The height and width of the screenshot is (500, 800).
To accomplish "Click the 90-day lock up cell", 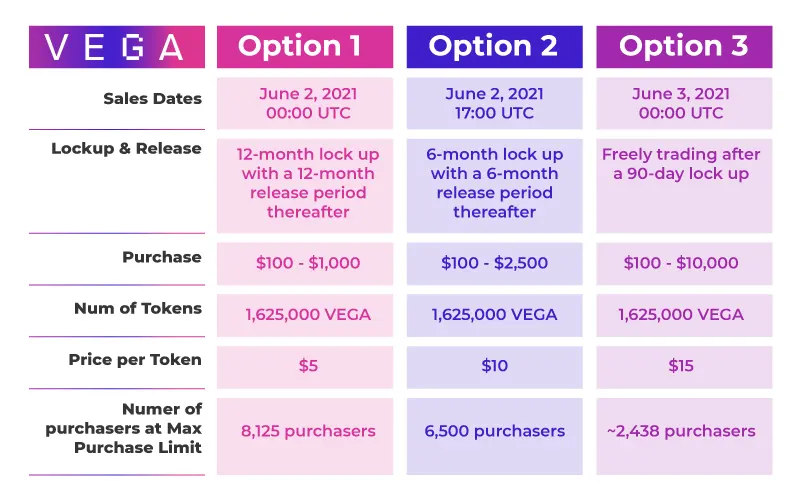I will [x=684, y=186].
